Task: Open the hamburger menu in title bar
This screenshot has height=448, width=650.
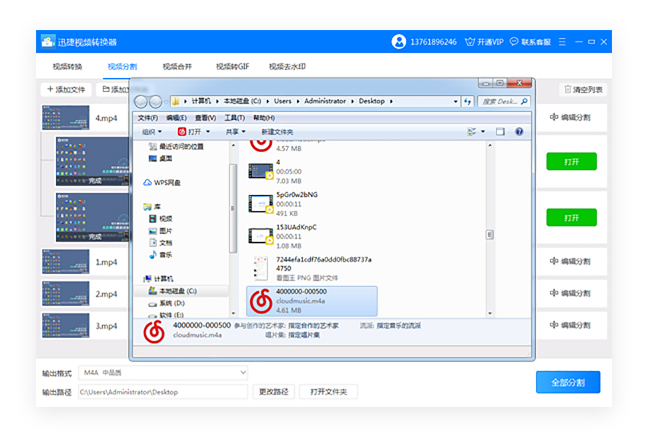Action: [x=562, y=42]
